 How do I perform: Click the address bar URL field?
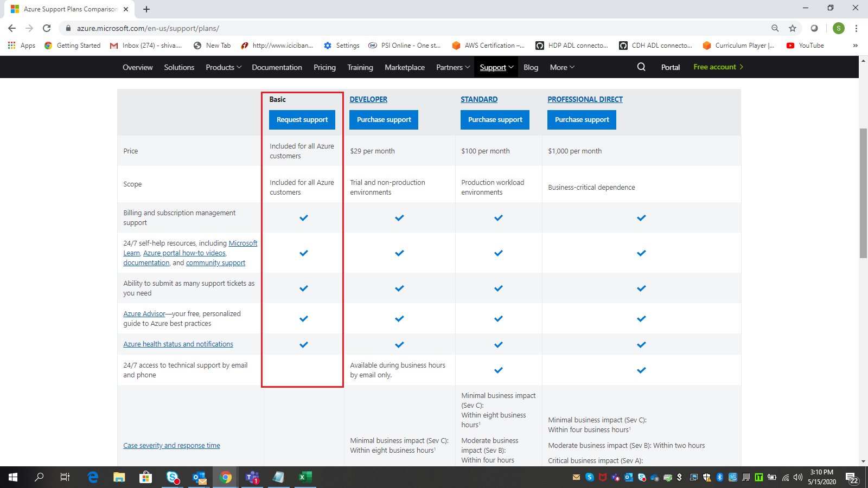point(412,28)
